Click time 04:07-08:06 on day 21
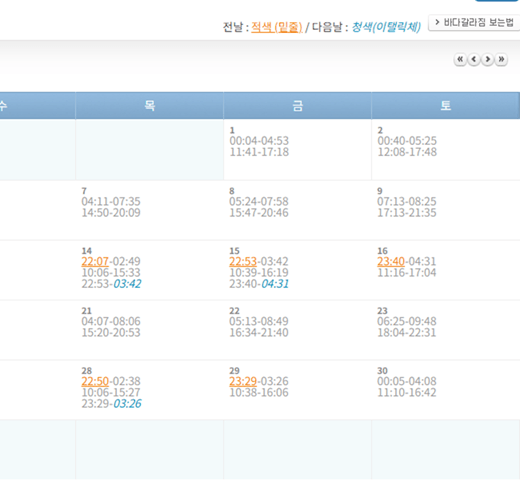The width and height of the screenshot is (520, 481). click(111, 321)
